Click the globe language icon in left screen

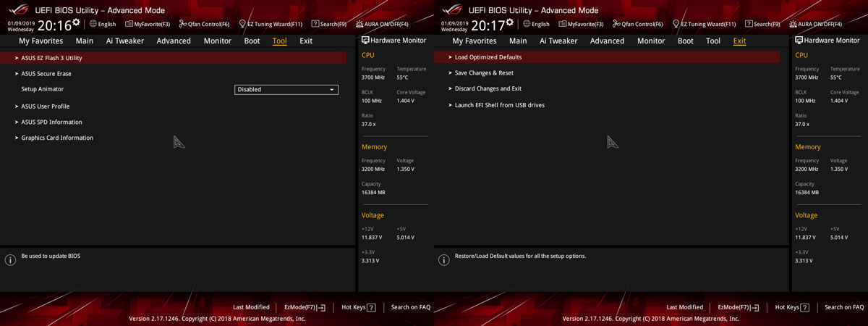click(x=93, y=24)
